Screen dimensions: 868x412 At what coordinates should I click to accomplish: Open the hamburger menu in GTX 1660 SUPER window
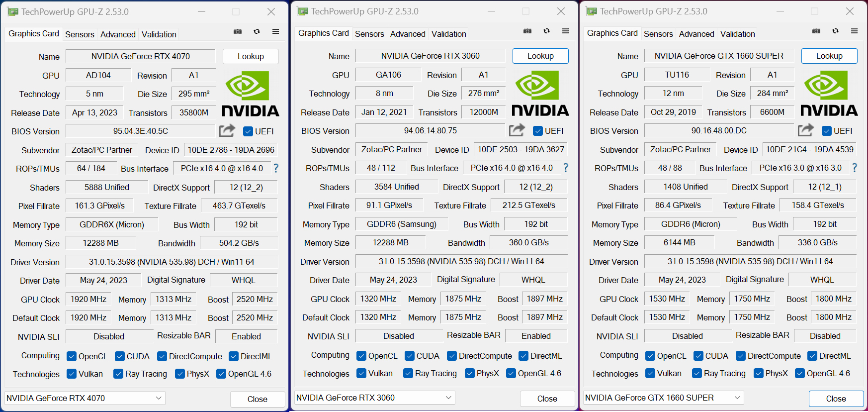click(x=854, y=31)
